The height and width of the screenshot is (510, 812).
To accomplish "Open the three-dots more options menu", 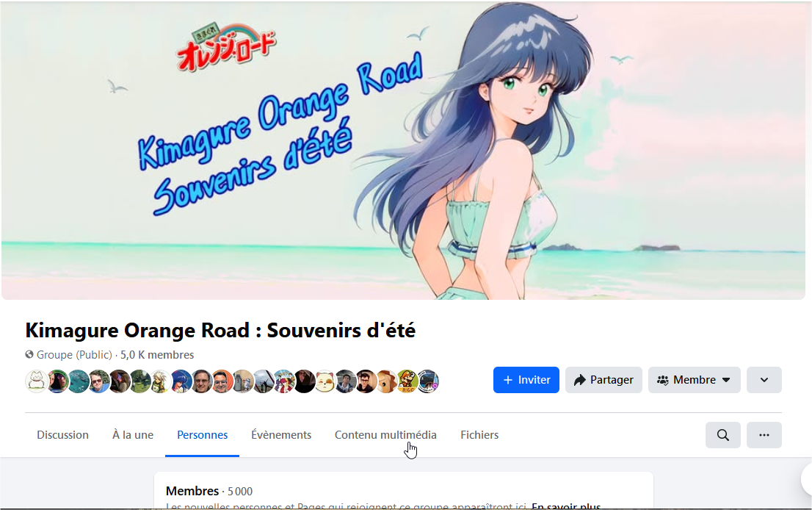I will [764, 435].
